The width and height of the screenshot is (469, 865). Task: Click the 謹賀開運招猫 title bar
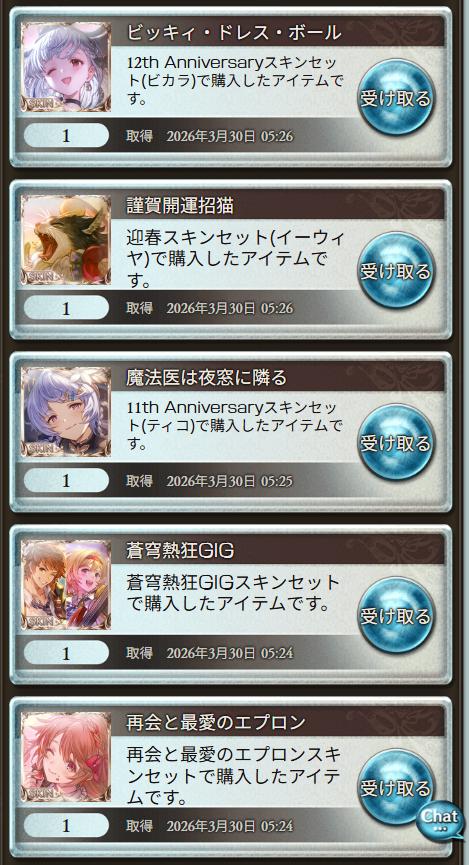tap(279, 204)
